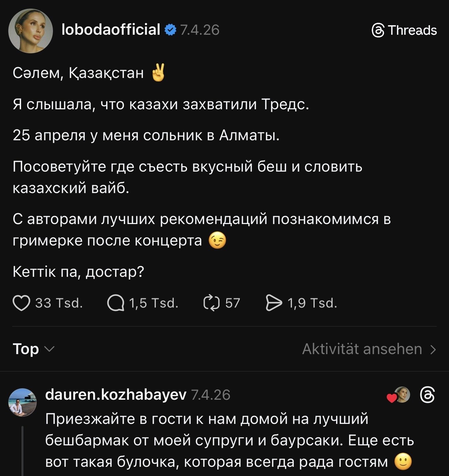Click the 1,5 Tsd. replies count
The height and width of the screenshot is (476, 449).
pyautogui.click(x=154, y=303)
